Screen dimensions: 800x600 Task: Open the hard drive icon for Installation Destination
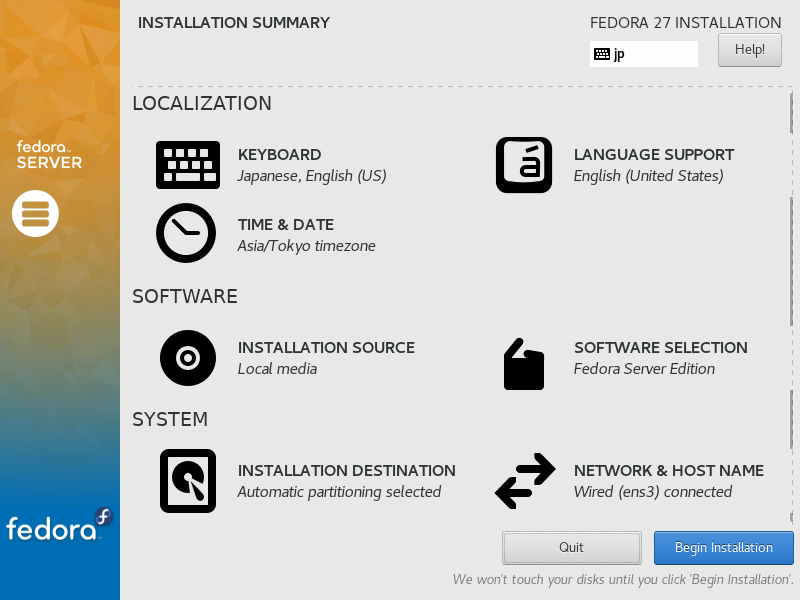[188, 481]
